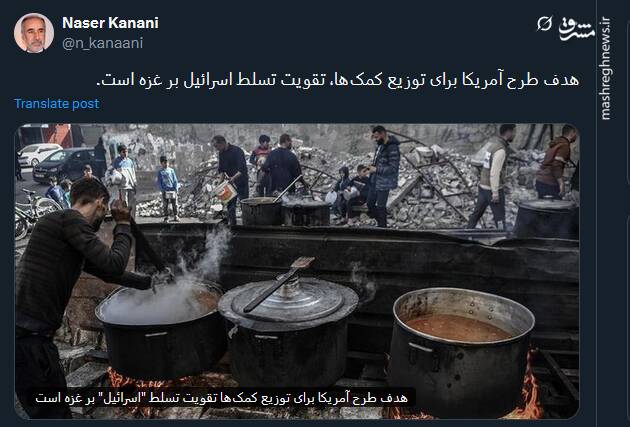The image size is (630, 427).
Task: Click the boy in blue shirt
Action: [x=168, y=189]
